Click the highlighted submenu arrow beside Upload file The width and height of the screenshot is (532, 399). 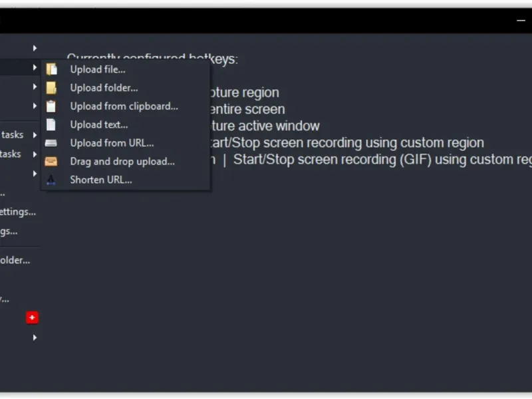[x=35, y=67]
